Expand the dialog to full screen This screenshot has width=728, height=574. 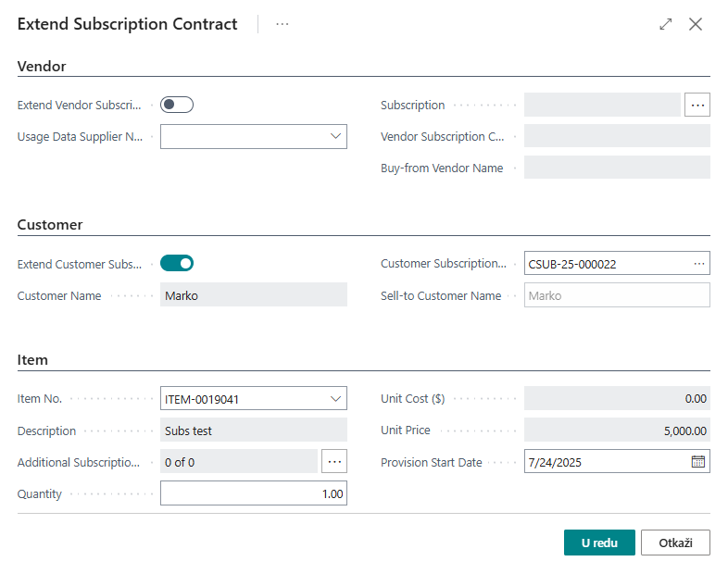(x=665, y=24)
